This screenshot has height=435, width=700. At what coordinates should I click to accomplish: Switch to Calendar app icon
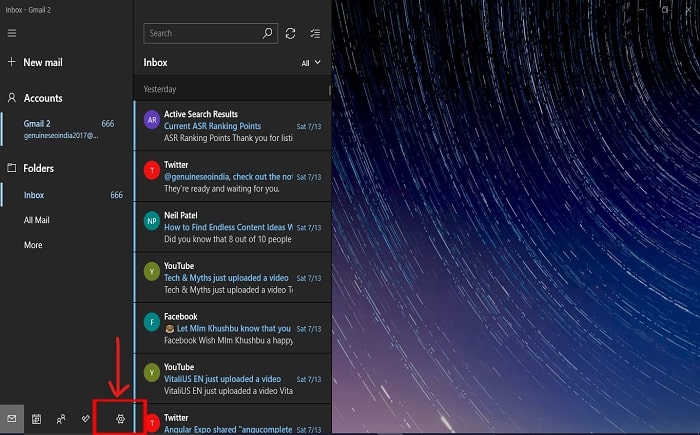(x=37, y=418)
